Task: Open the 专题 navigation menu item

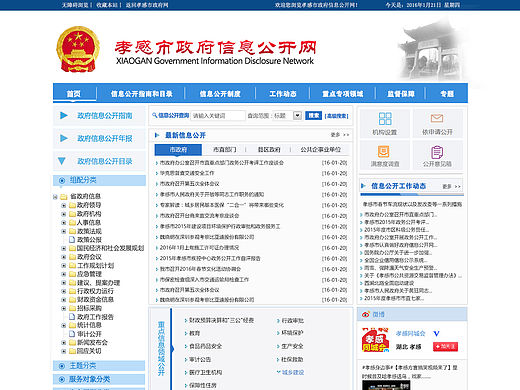Action: (447, 94)
